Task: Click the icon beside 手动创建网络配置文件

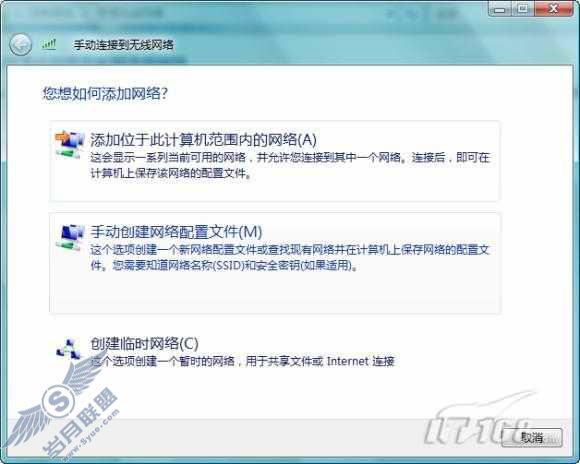Action: click(69, 237)
